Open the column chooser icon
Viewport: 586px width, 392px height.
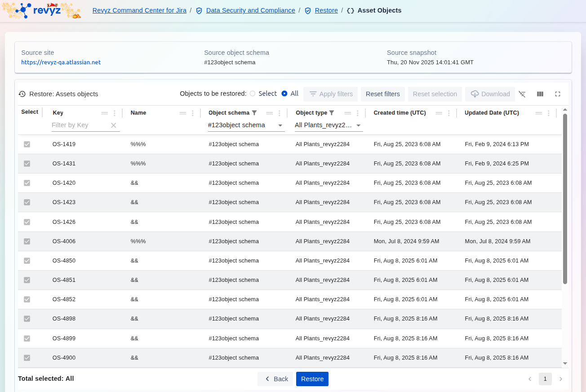click(x=540, y=94)
